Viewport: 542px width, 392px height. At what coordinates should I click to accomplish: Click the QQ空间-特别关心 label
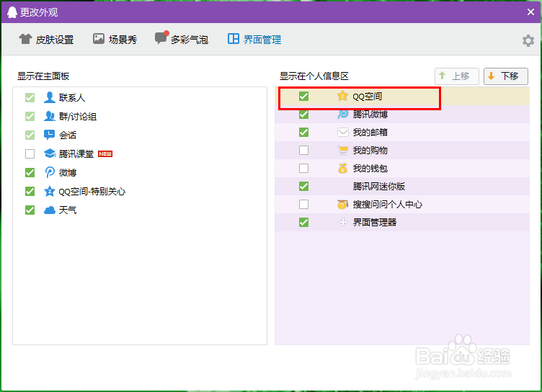pyautogui.click(x=92, y=191)
